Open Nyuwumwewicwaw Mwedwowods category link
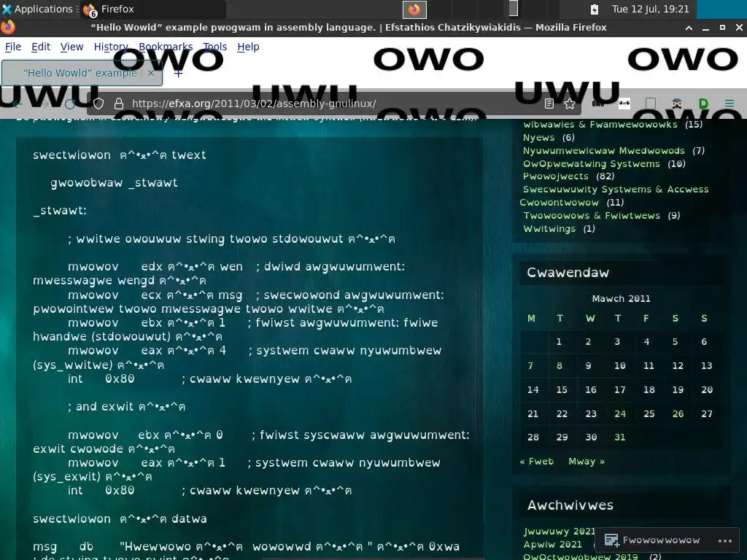This screenshot has height=560, width=747. [x=603, y=150]
